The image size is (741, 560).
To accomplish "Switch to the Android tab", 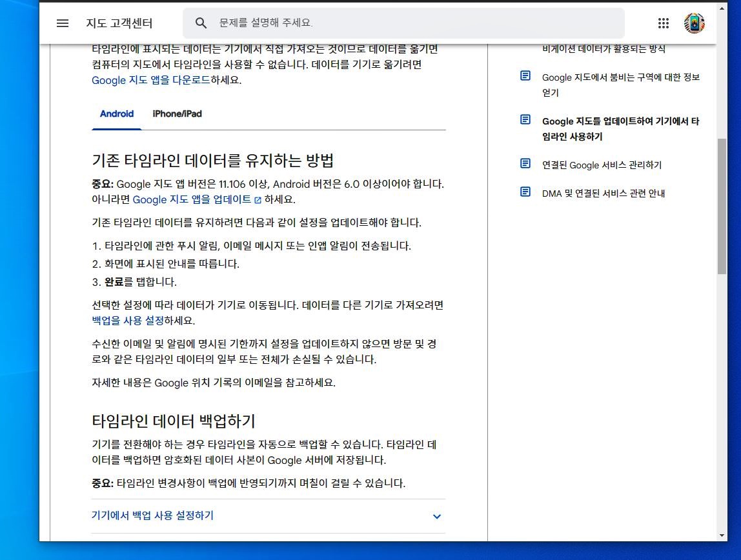I will coord(117,114).
